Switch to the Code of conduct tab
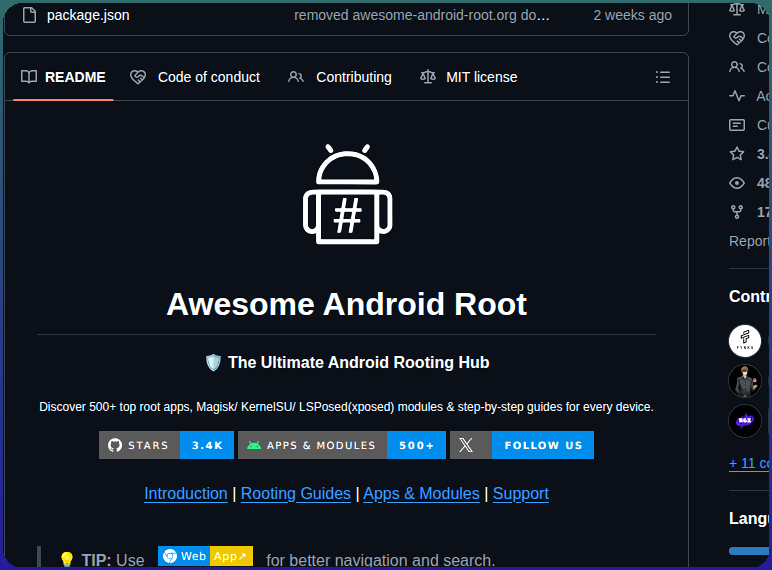772x570 pixels. (195, 77)
